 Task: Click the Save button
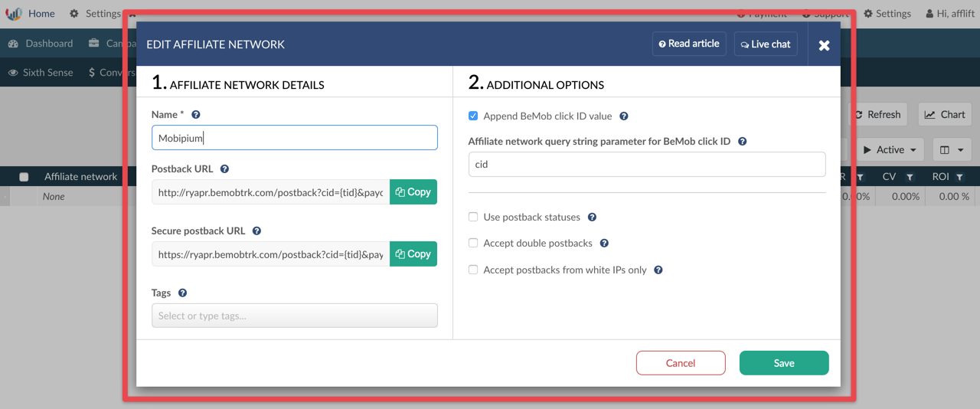pyautogui.click(x=783, y=363)
